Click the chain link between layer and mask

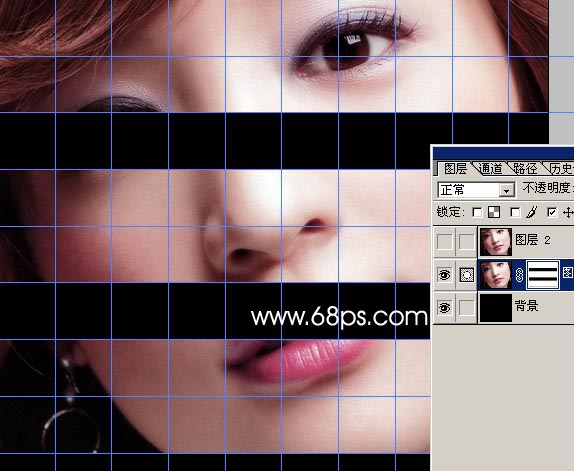point(519,275)
